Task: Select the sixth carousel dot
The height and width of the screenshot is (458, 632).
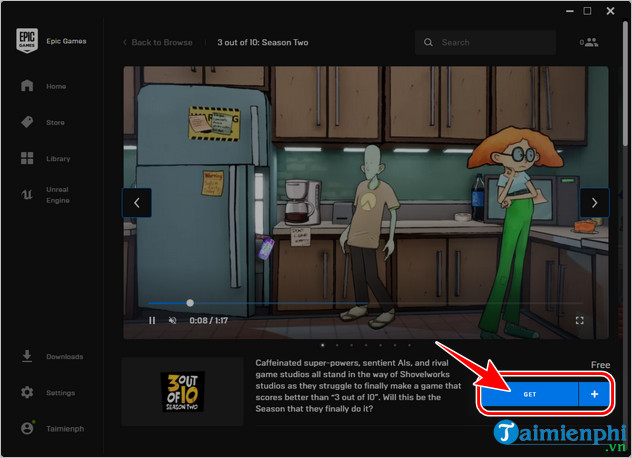Action: (395, 345)
